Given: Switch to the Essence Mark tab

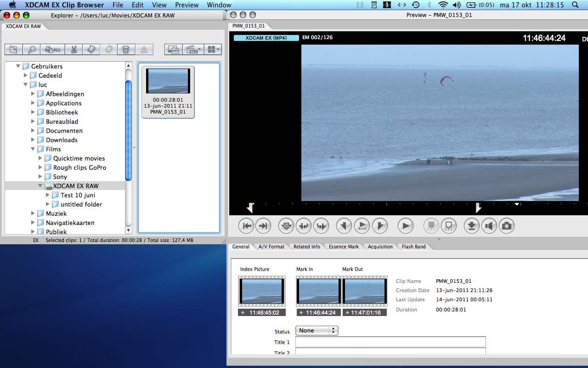Looking at the screenshot, I should (344, 247).
